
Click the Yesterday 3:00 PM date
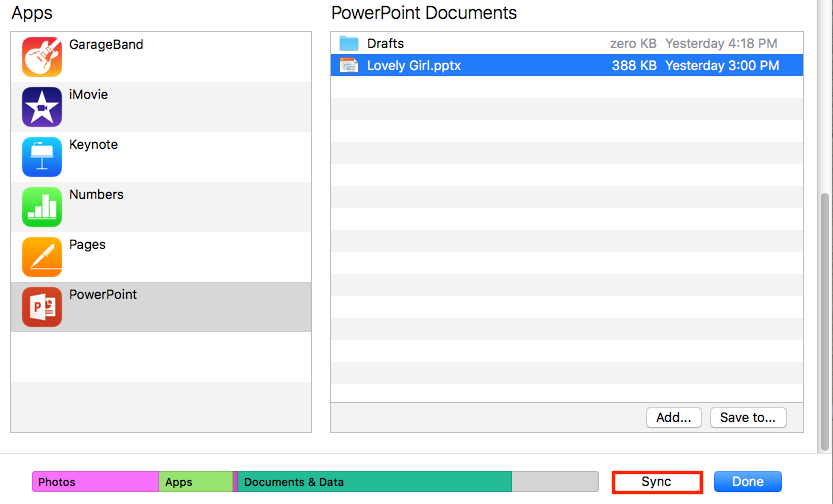722,65
